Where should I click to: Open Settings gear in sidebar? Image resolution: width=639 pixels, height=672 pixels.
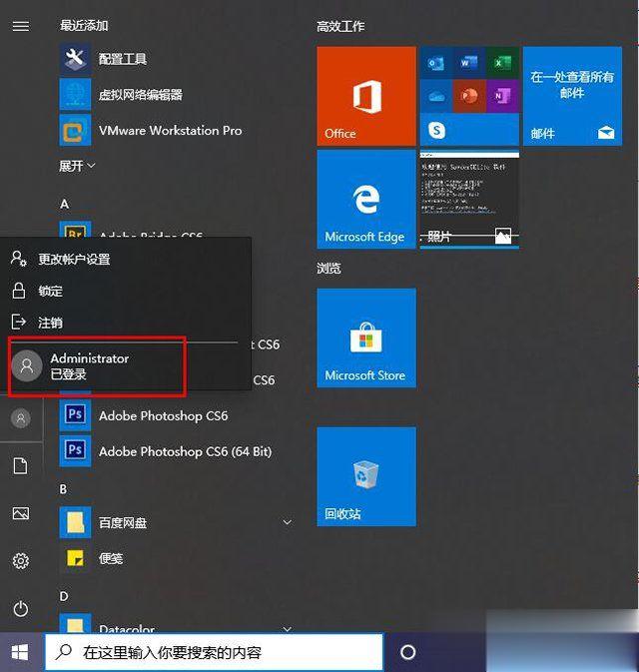pyautogui.click(x=21, y=561)
